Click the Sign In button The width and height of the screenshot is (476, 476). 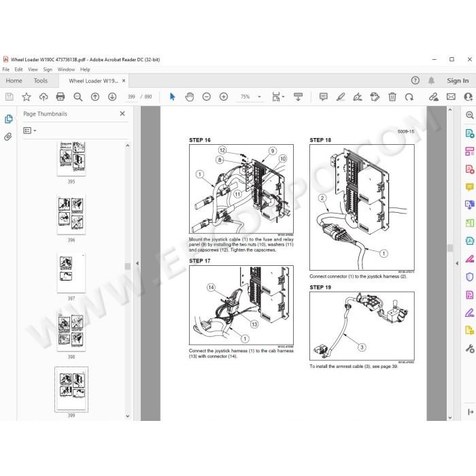[458, 81]
